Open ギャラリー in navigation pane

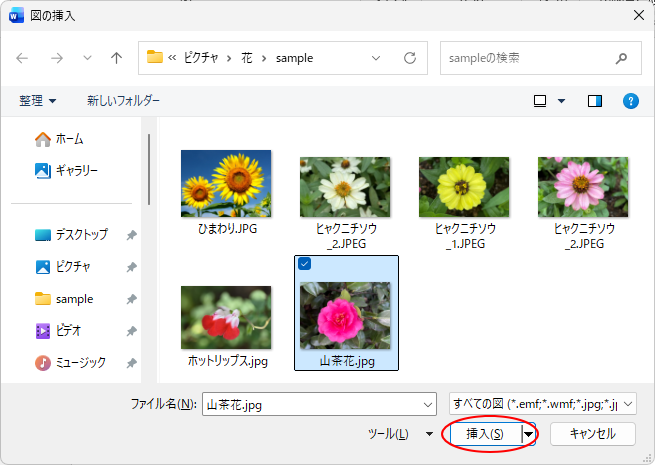pos(66,170)
